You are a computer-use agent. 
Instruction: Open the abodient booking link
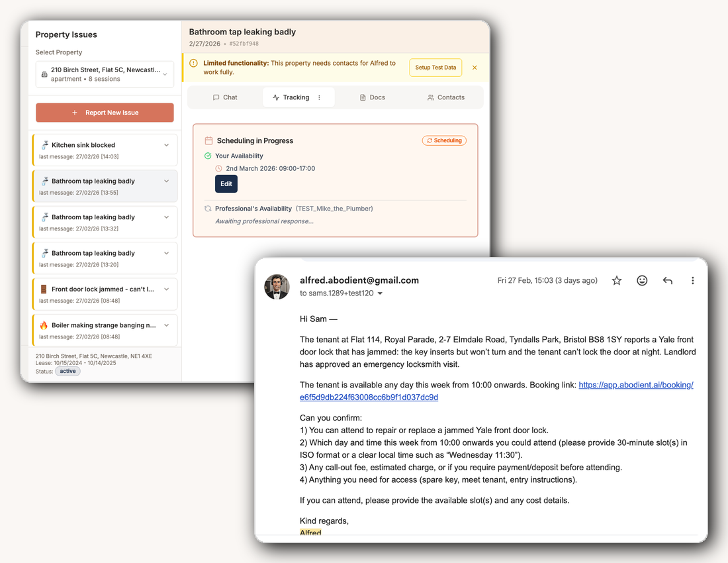click(636, 384)
